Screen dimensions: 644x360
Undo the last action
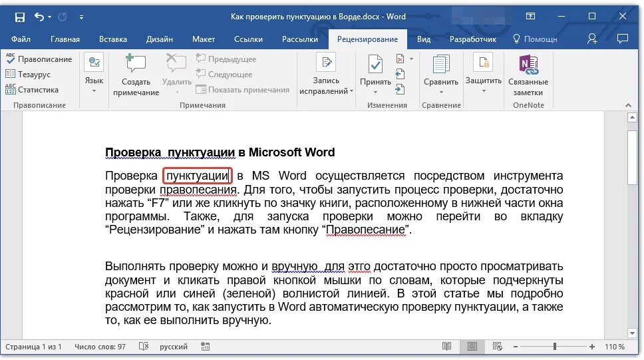39,17
